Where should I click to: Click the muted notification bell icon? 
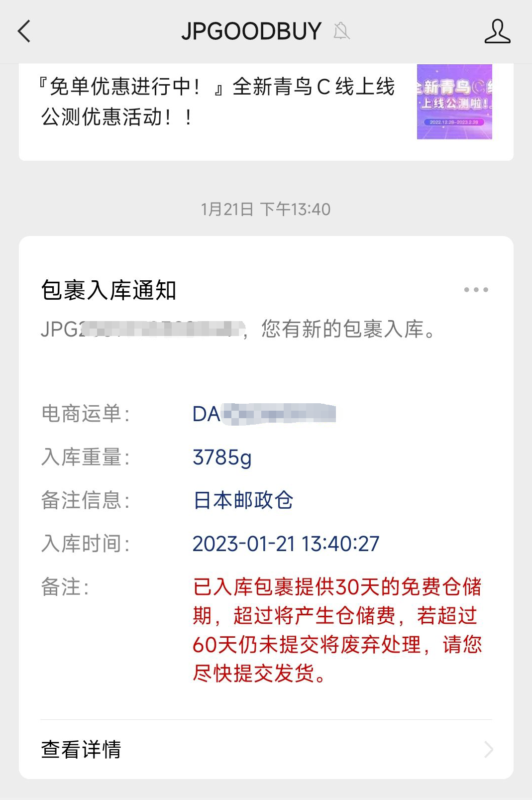[x=341, y=31]
